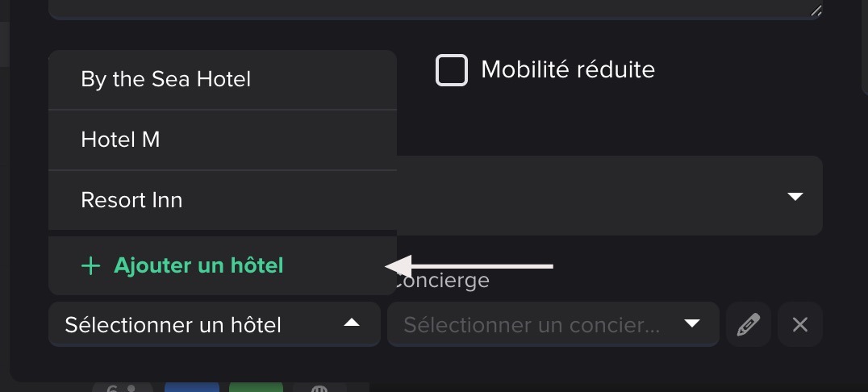Pick Resort Inn from the hotel options
868x392 pixels.
132,200
